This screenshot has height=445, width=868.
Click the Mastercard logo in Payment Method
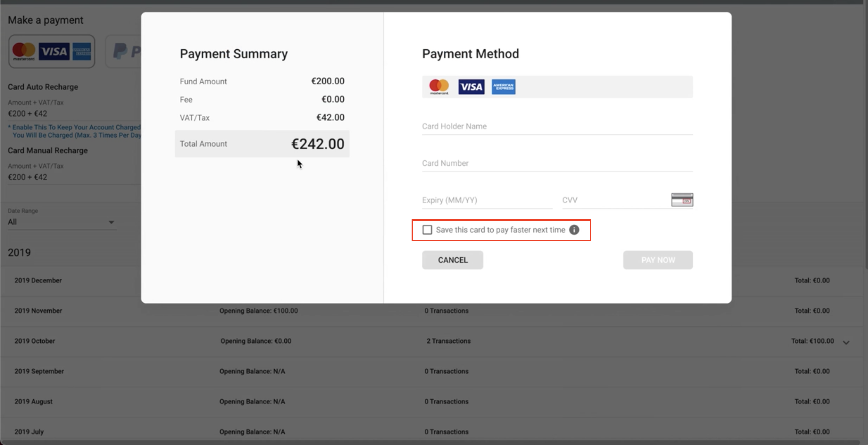(x=439, y=87)
